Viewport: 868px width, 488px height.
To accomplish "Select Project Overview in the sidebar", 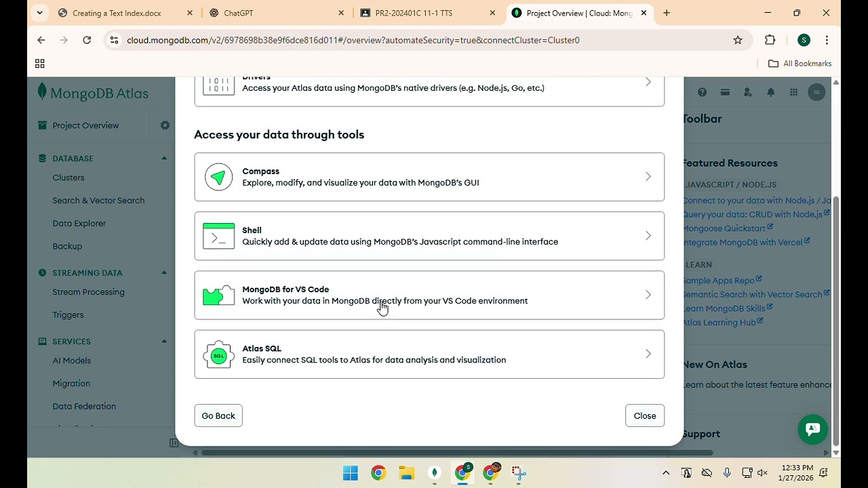I will [85, 125].
